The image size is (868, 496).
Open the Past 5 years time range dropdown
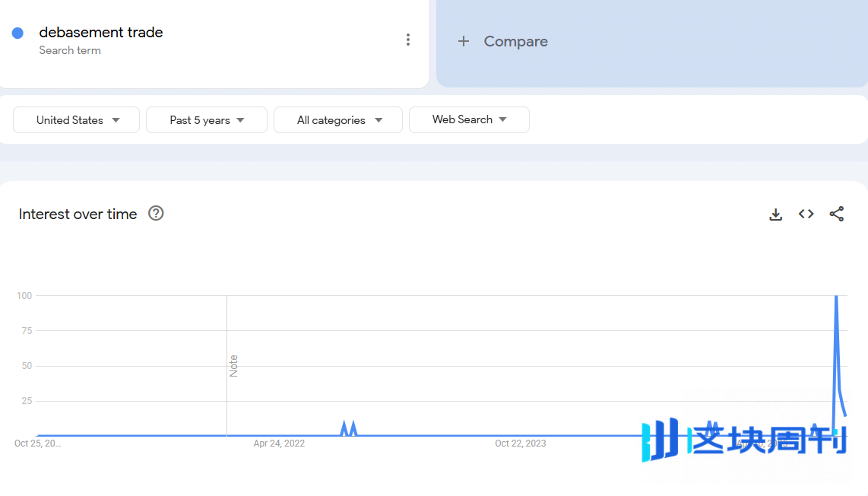207,120
